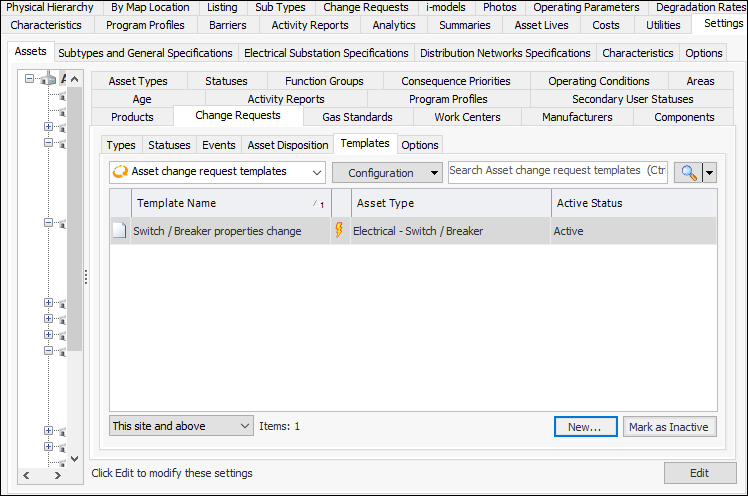This screenshot has width=748, height=496.
Task: Select the Templates sub-tab
Action: (x=365, y=144)
